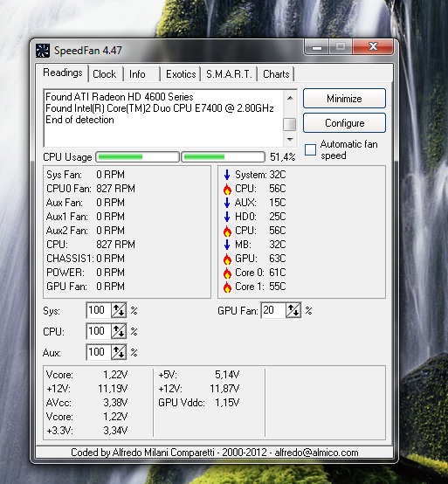
Task: Open the Configure dialog button
Action: (344, 123)
